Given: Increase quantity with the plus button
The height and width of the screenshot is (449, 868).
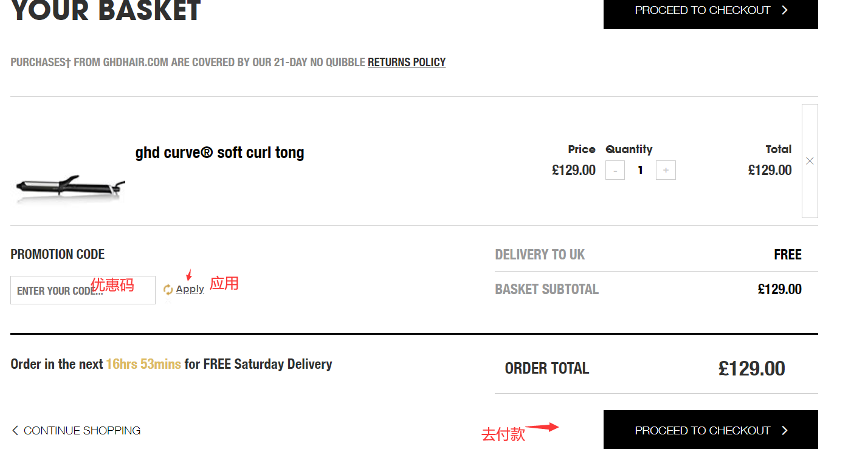Looking at the screenshot, I should pyautogui.click(x=666, y=171).
